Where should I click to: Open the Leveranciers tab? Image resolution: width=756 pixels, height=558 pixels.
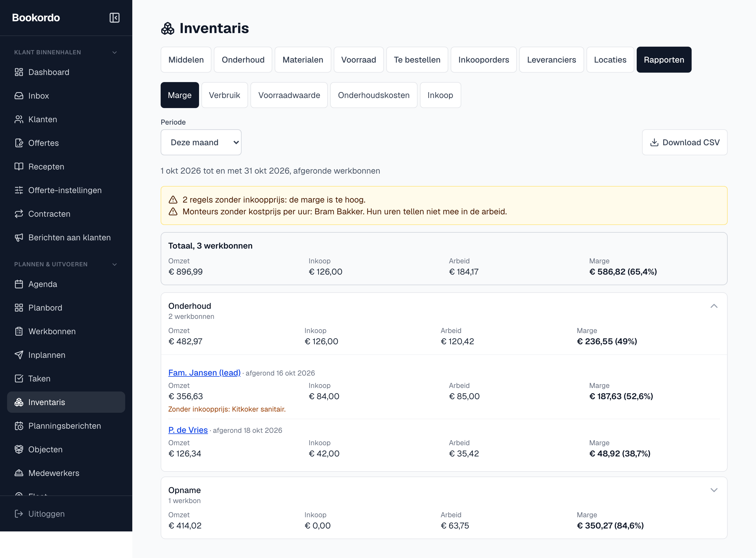[x=552, y=60]
